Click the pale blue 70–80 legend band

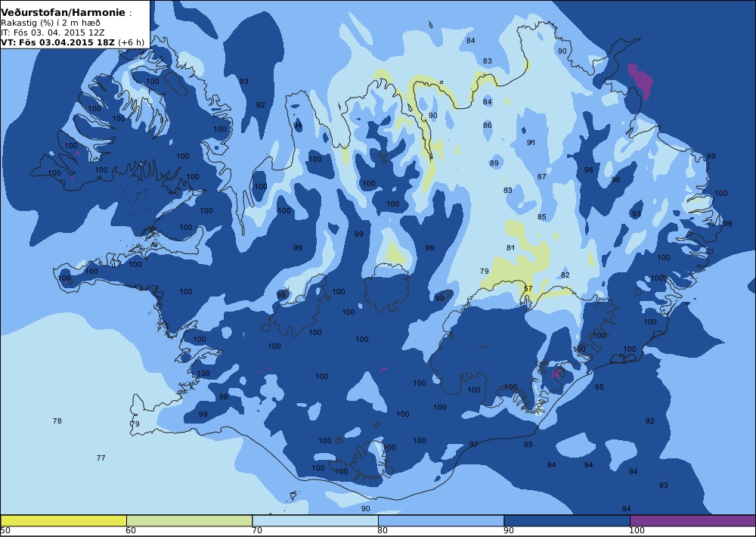(315, 520)
